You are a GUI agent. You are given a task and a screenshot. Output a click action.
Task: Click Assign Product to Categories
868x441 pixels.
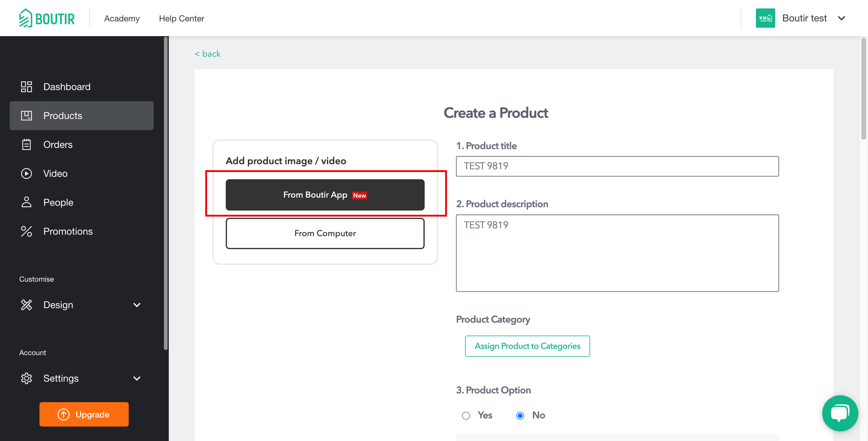pyautogui.click(x=527, y=346)
